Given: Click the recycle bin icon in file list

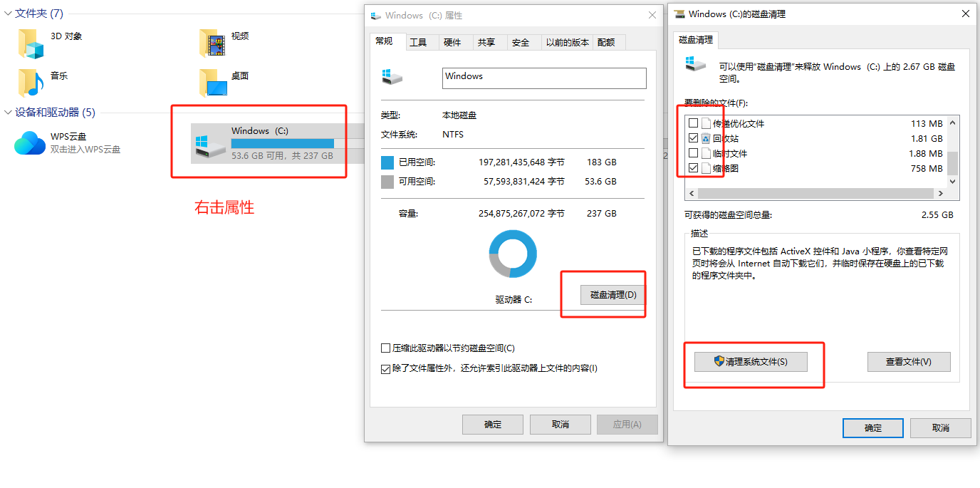Looking at the screenshot, I should point(706,138).
